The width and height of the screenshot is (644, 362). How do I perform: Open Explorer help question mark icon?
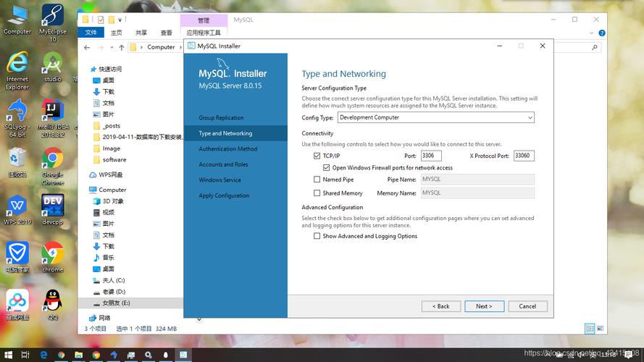(602, 33)
